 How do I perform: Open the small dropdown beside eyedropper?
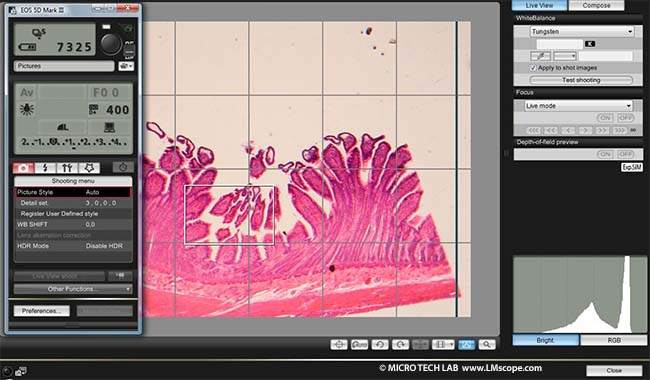tap(565, 56)
